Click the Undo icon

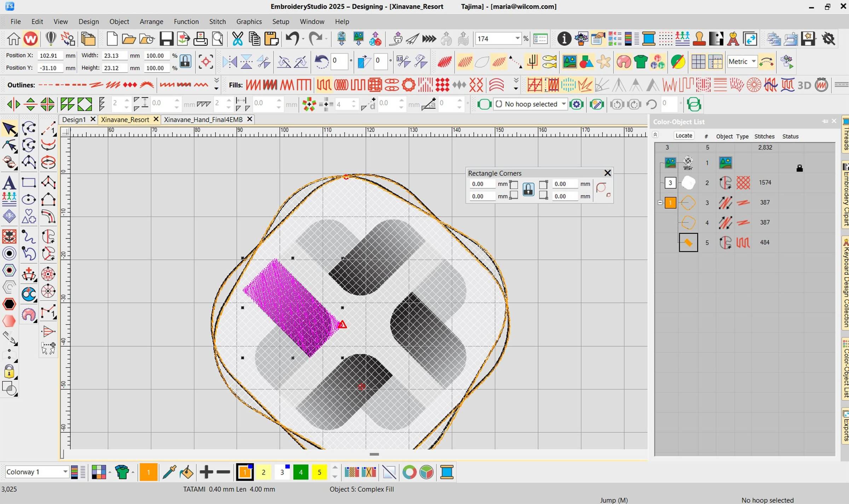tap(293, 39)
